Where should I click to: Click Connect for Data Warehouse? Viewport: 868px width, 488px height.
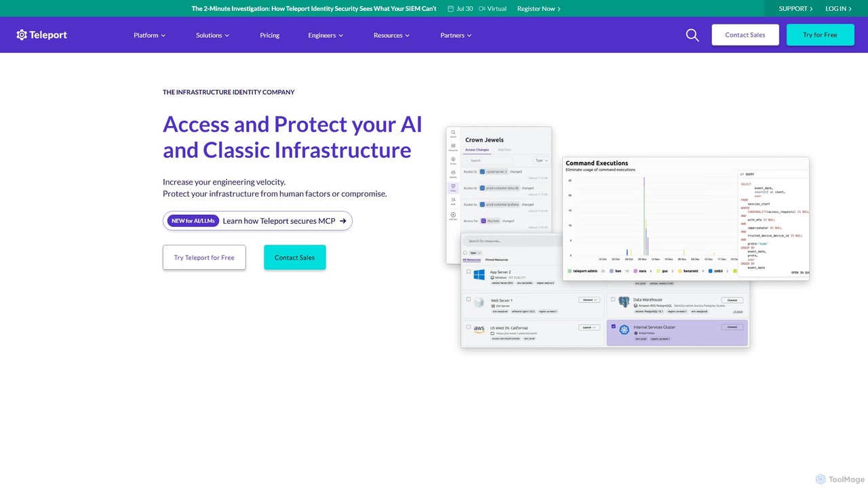[732, 300]
